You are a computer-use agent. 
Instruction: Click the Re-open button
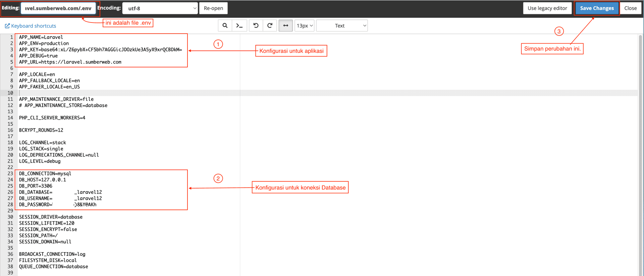(x=213, y=8)
